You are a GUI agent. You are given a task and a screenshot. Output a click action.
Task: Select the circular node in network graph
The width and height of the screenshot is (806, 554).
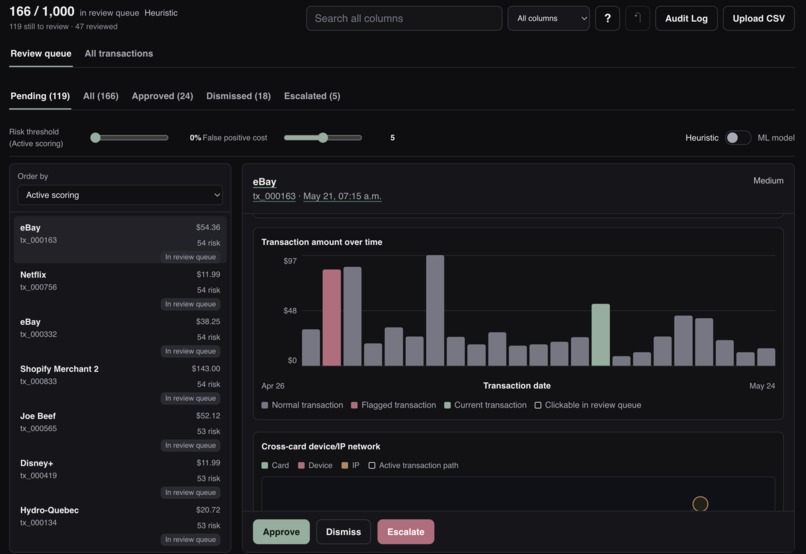[x=700, y=504]
